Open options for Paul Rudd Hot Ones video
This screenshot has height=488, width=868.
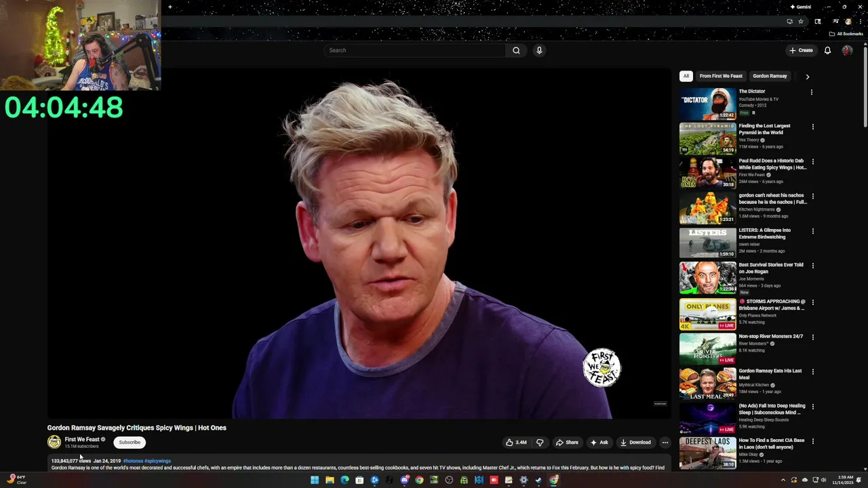813,161
